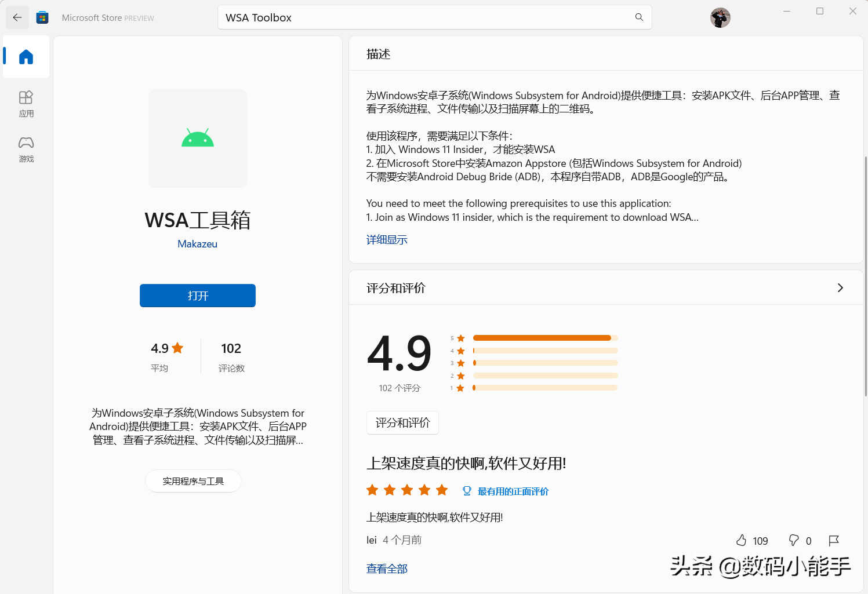Open the 应用 (Apps) sidebar section
Viewport: 868px width, 594px height.
tap(26, 104)
